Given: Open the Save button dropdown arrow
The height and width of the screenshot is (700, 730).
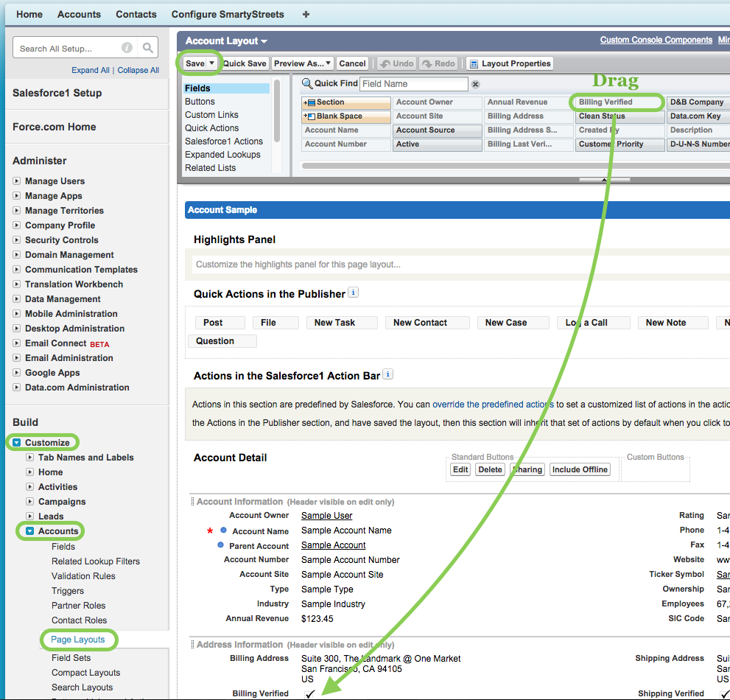Looking at the screenshot, I should 212,63.
